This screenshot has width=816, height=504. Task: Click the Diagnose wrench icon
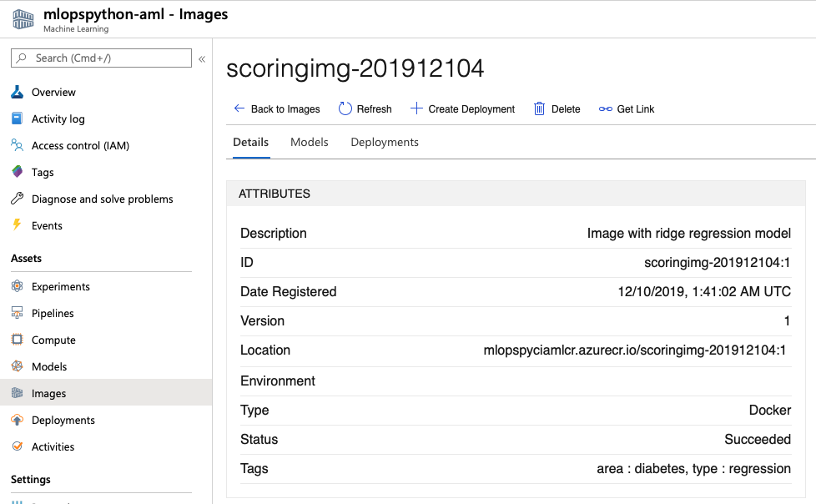18,199
